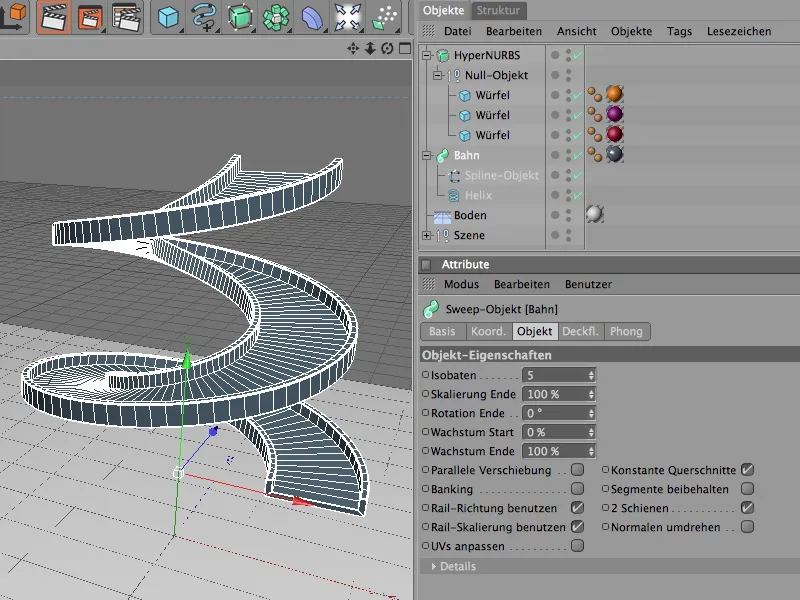Screen dimensions: 800x600
Task: Open the array modeling objects icon
Action: pyautogui.click(x=276, y=17)
